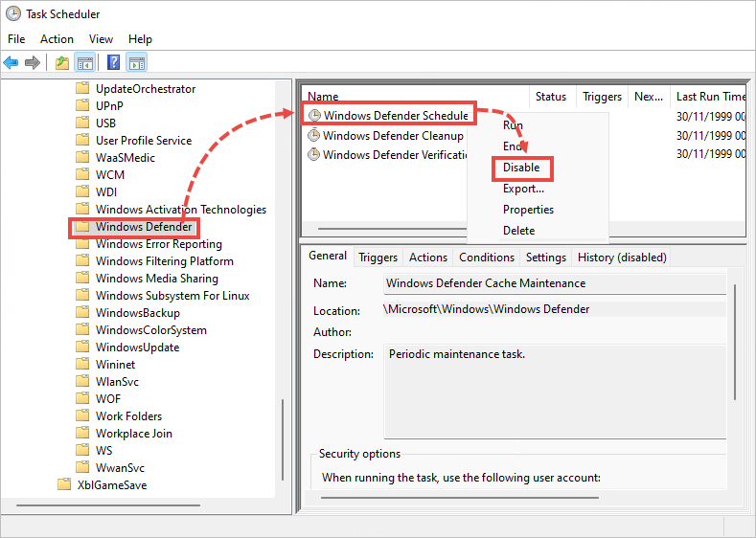
Task: Switch to the Triggers tab
Action: pyautogui.click(x=378, y=258)
